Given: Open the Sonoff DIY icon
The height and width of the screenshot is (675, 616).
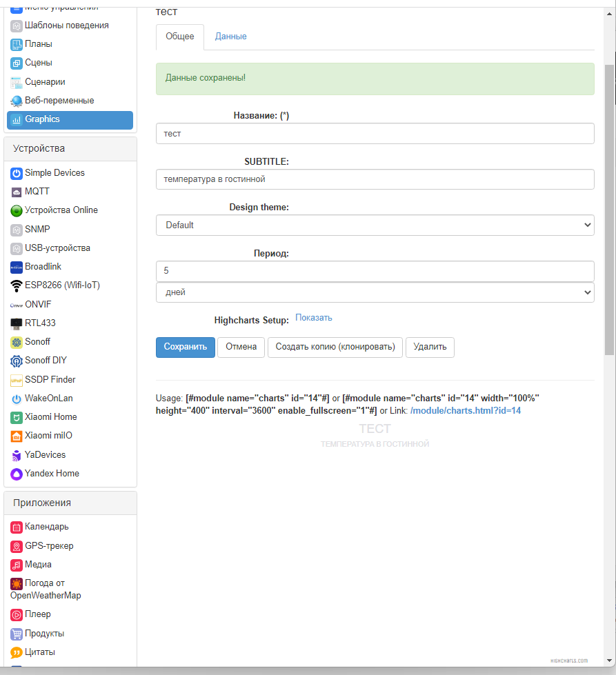Looking at the screenshot, I should tap(17, 361).
